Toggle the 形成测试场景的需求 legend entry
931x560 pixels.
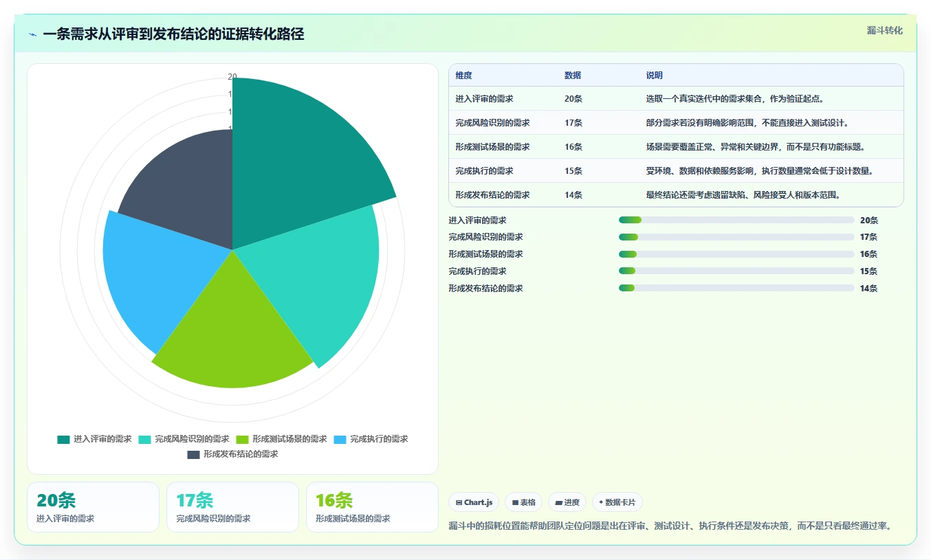281,439
